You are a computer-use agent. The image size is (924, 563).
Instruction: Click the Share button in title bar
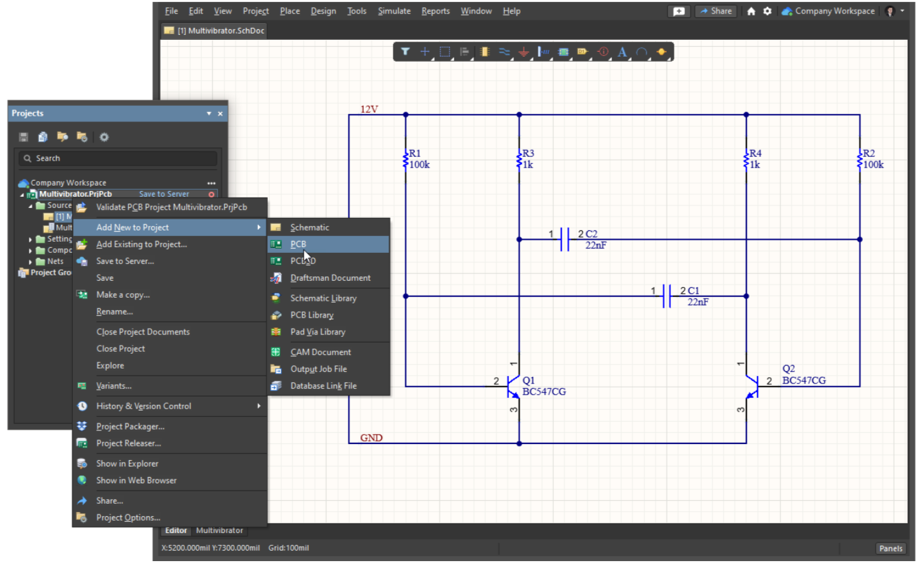716,11
